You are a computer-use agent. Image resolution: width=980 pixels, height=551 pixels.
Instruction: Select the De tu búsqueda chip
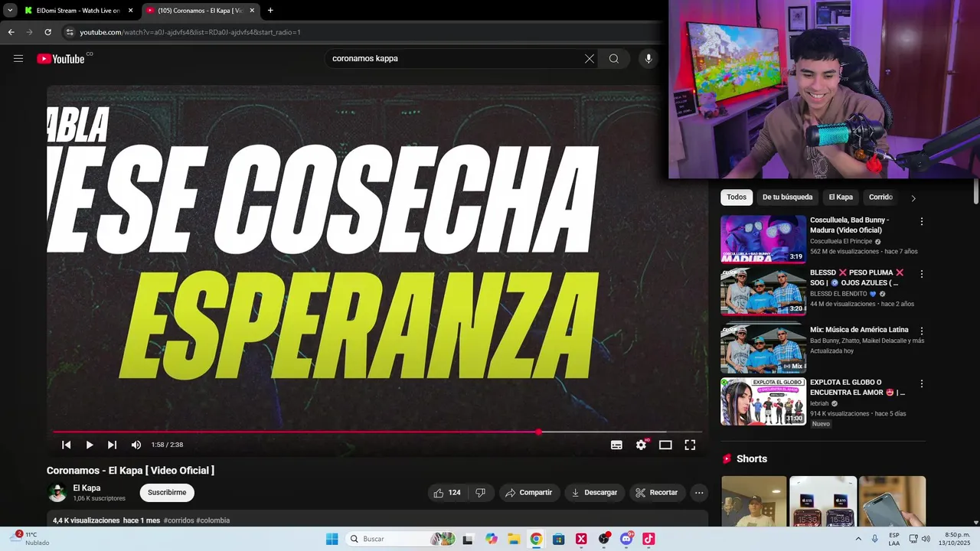click(787, 197)
